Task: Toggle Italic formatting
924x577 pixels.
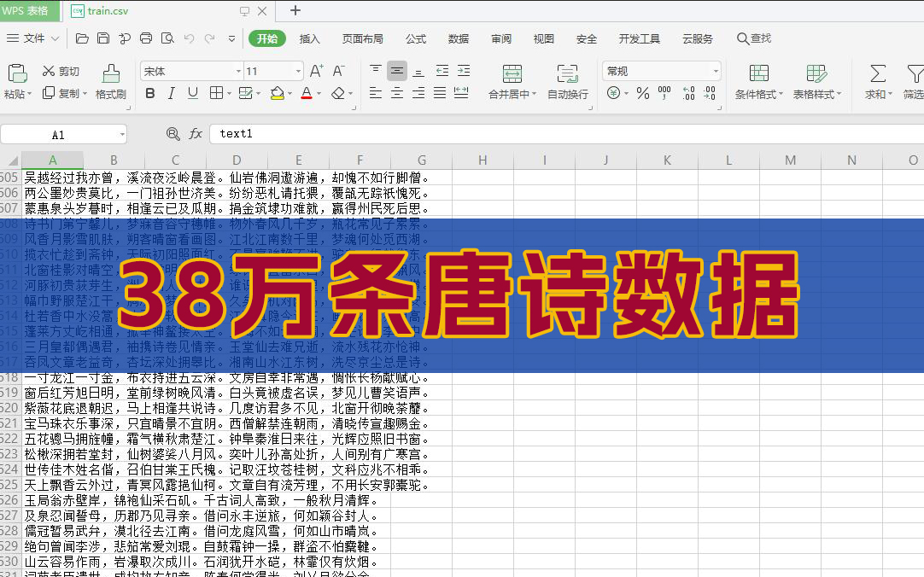Action: click(x=172, y=93)
